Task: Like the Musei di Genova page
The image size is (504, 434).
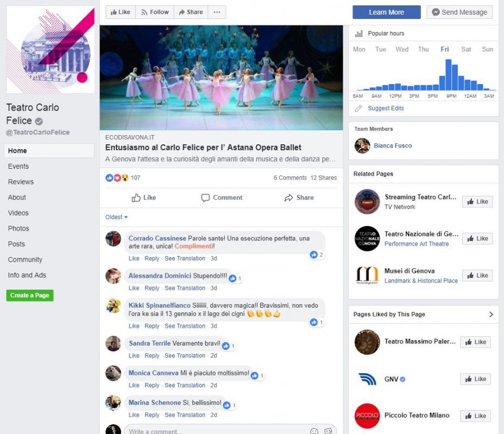Action: (477, 276)
